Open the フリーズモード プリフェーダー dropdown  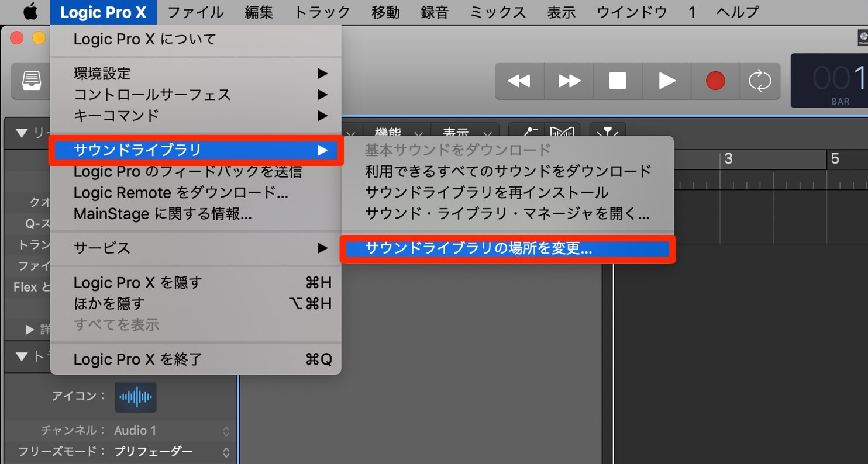(172, 452)
